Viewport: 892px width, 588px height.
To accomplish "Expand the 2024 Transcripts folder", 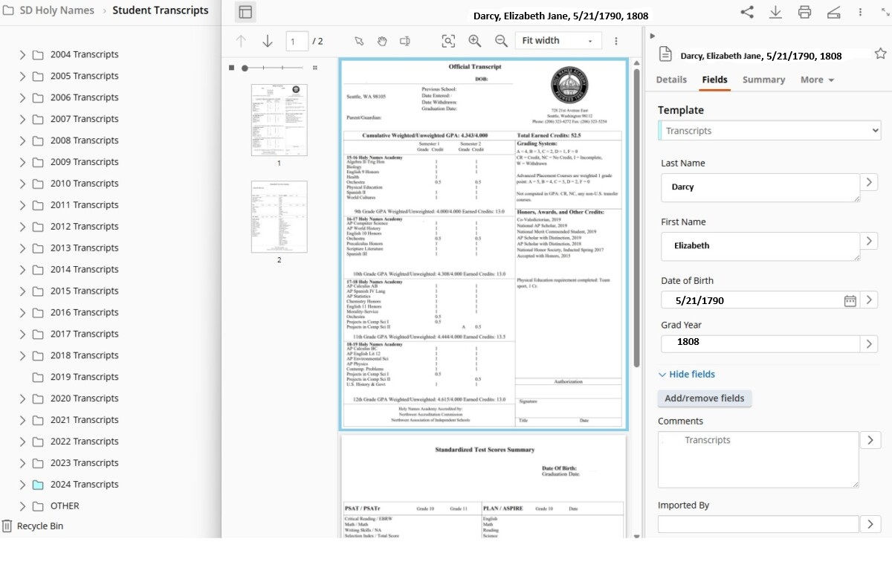I will pos(22,485).
